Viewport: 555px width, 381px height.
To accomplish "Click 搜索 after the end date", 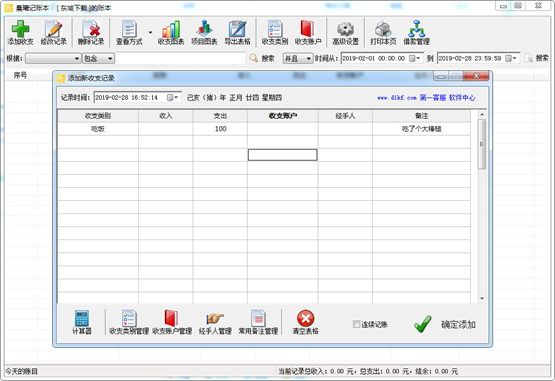I will point(537,58).
